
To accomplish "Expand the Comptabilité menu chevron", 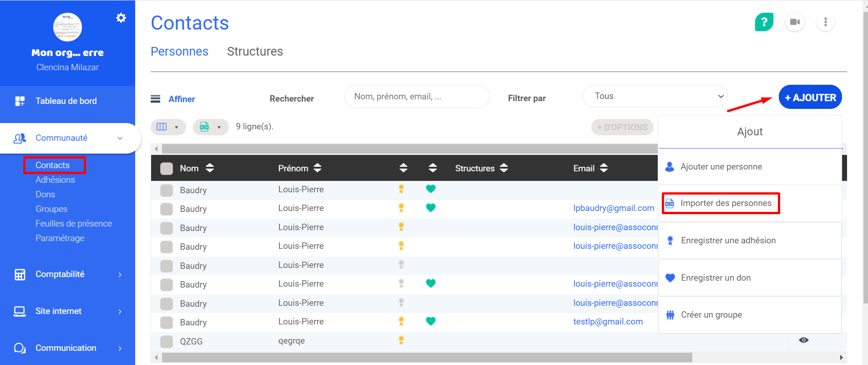I will pyautogui.click(x=120, y=274).
